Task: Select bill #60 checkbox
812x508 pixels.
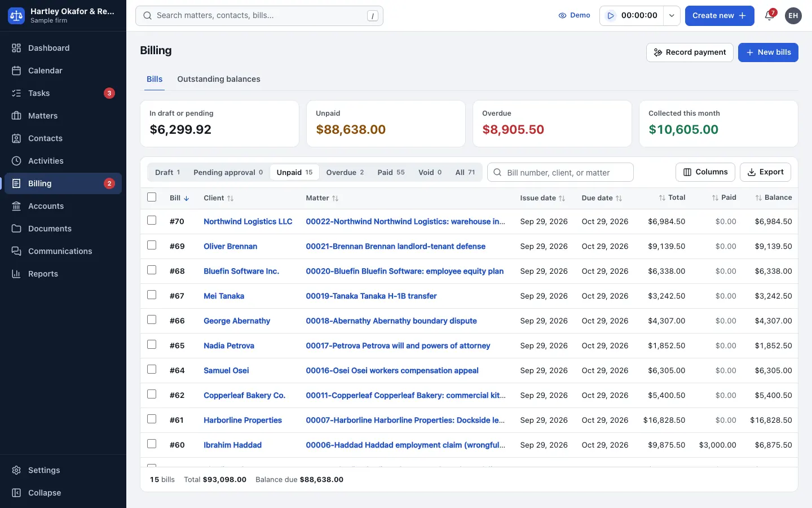Action: coord(152,444)
